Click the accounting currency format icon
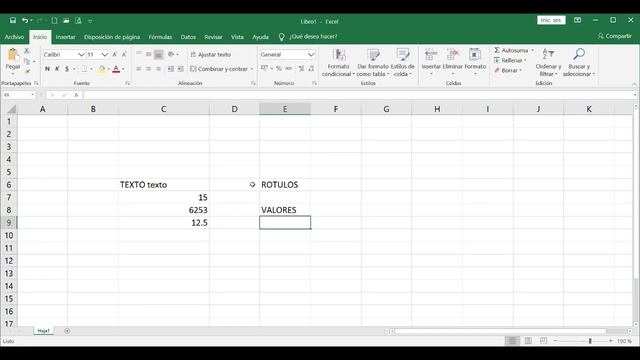 tap(264, 69)
